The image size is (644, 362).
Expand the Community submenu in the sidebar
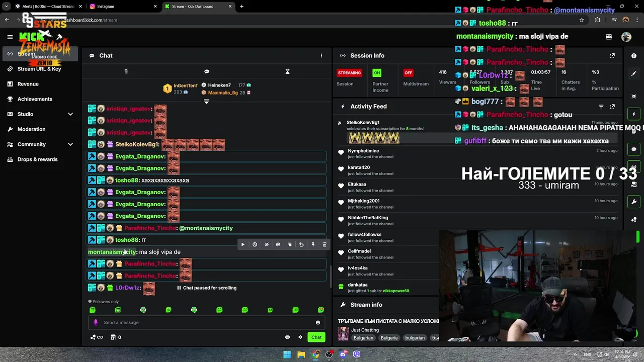[x=70, y=144]
